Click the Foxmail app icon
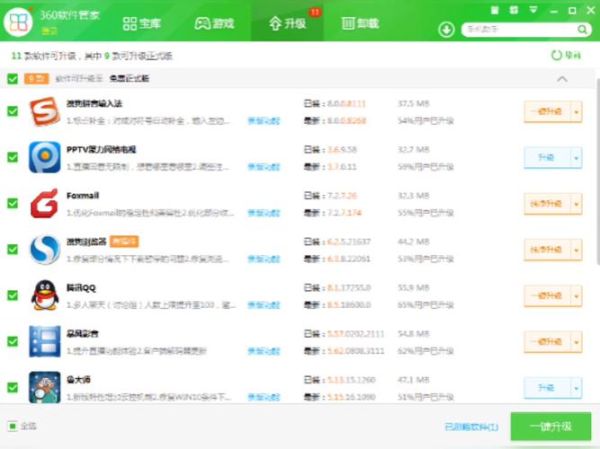 [x=45, y=203]
